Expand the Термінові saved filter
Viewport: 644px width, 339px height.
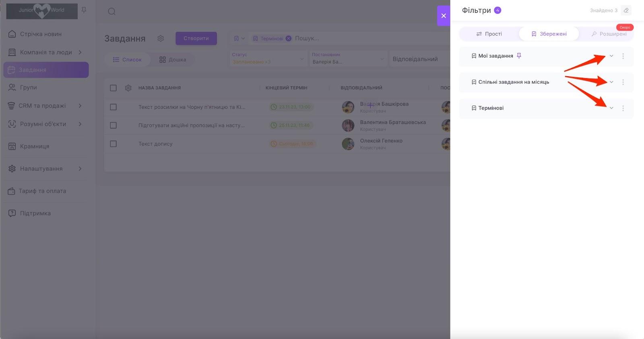[611, 108]
